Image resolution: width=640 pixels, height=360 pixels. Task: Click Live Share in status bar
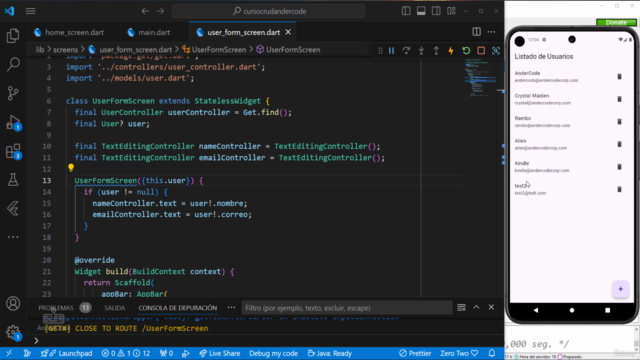(220, 353)
